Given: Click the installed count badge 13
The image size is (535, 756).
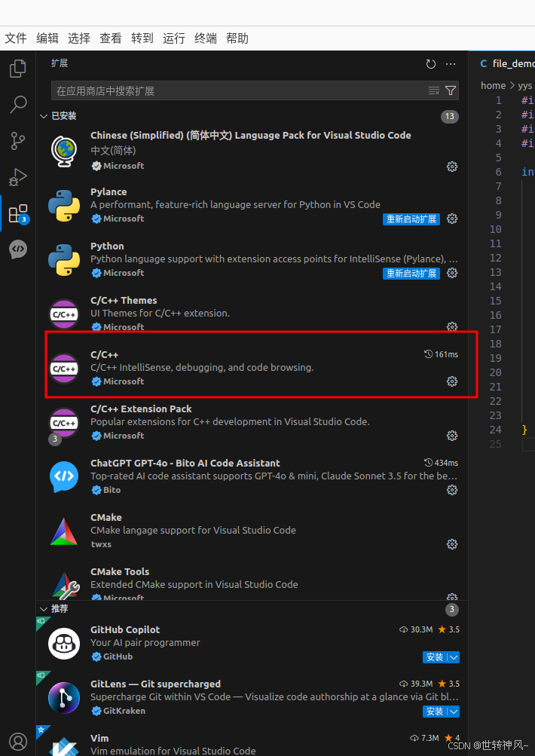Looking at the screenshot, I should [449, 116].
